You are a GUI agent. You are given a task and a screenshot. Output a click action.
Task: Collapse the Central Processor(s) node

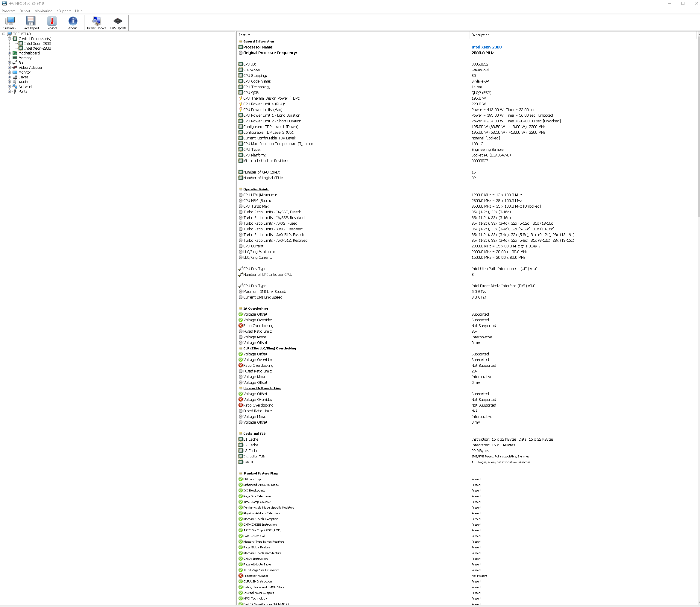point(10,39)
